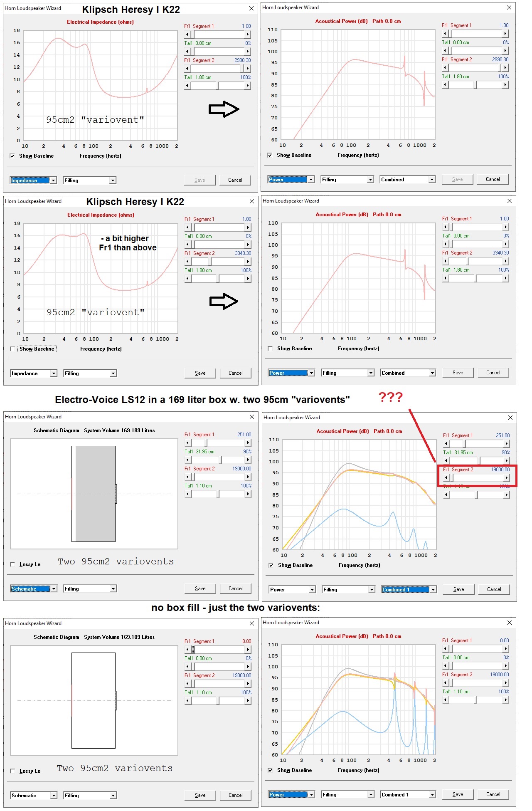Viewport: 532px width, 811px height.
Task: Open Combined dropdown in 3340.30 power window
Action: pos(408,373)
